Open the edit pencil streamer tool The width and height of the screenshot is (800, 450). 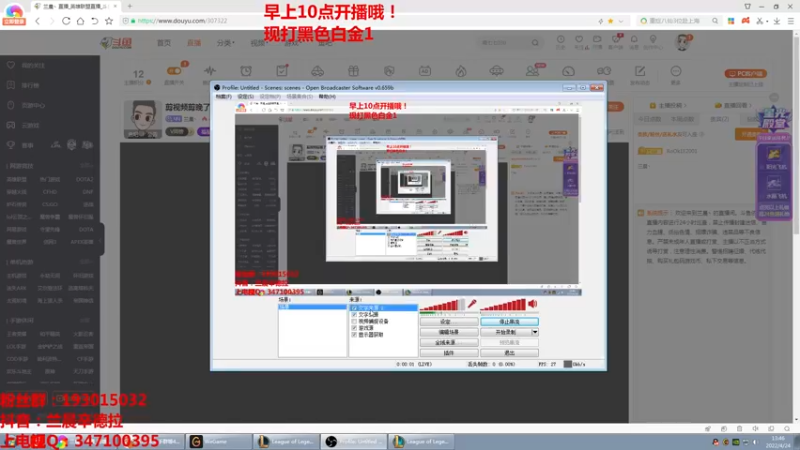coord(640,71)
